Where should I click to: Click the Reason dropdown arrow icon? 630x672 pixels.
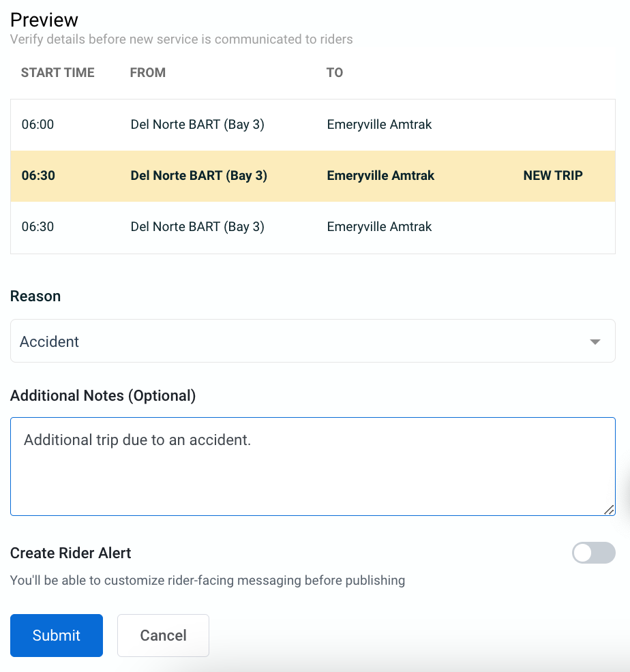click(x=595, y=341)
